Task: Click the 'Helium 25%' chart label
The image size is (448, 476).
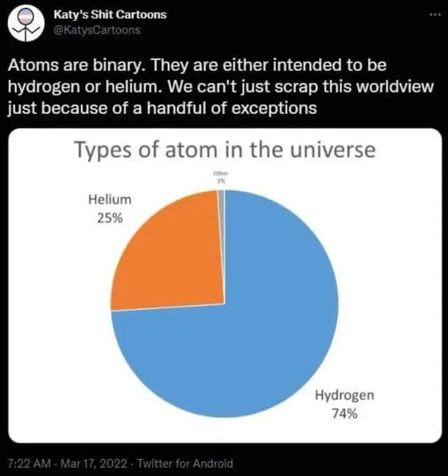Action: (109, 209)
